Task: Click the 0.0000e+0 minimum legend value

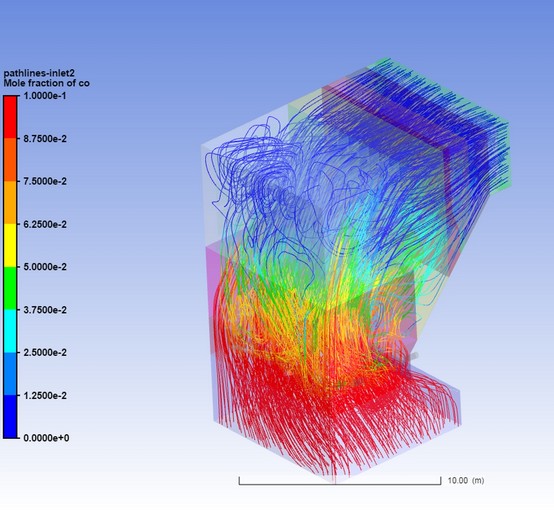Action: click(46, 438)
